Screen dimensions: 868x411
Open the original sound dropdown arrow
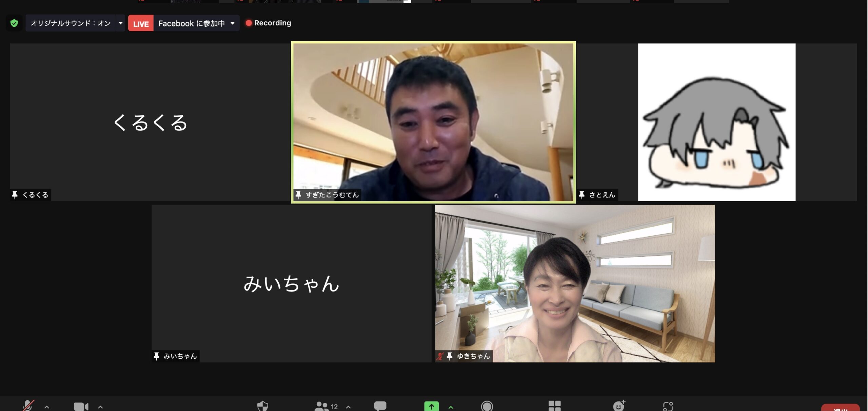coord(120,23)
